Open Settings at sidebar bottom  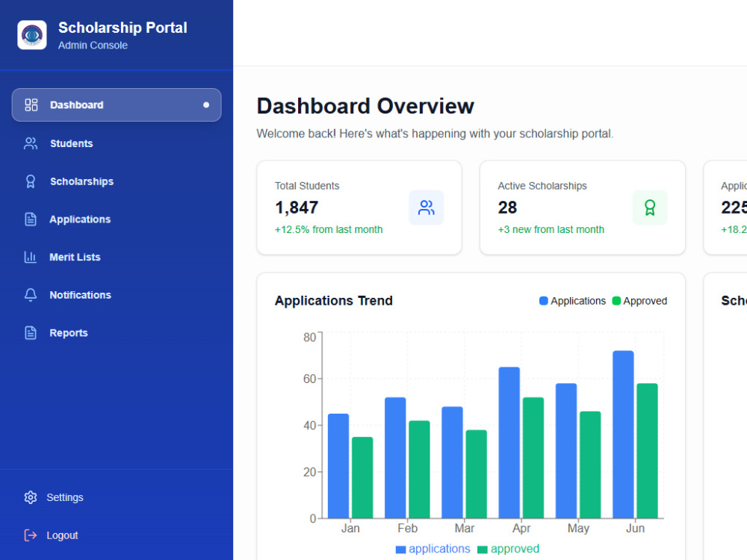pos(117,497)
